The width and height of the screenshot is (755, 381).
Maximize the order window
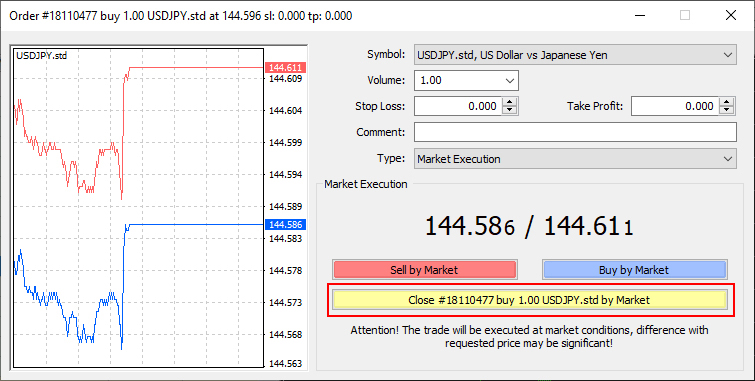coord(685,15)
